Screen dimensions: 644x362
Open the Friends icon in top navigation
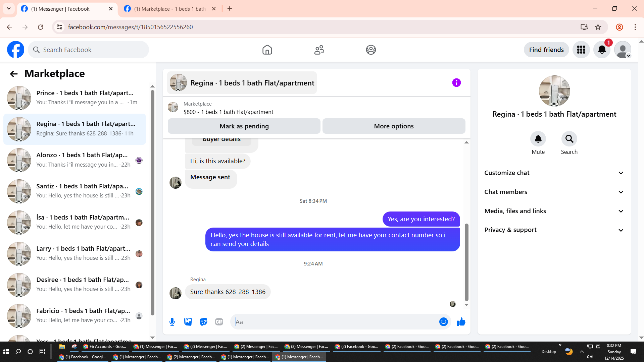(319, 50)
